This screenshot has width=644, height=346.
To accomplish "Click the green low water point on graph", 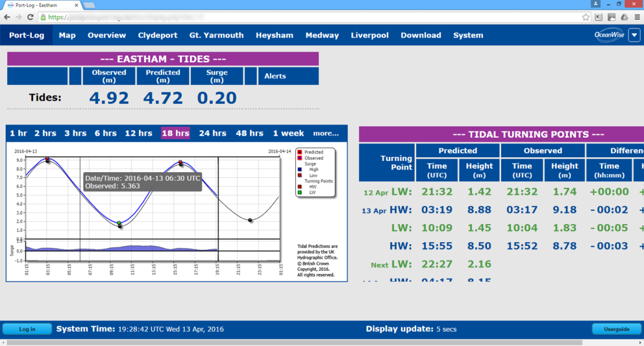I will pyautogui.click(x=119, y=223).
